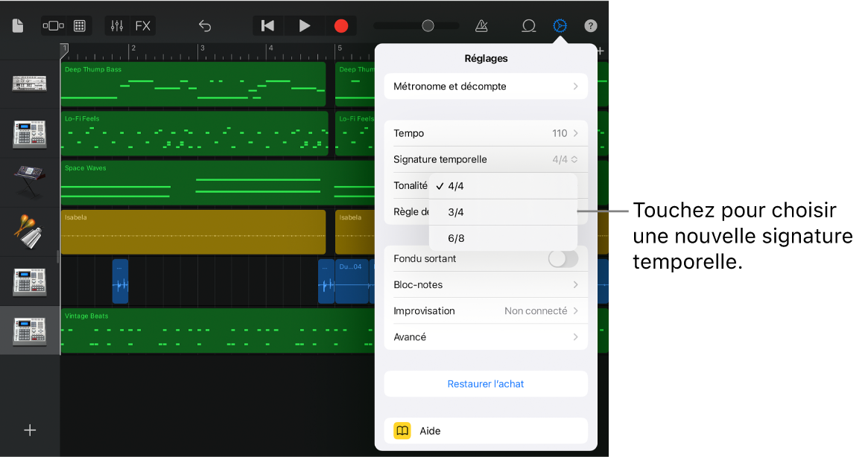Screen dimensions: 868x457
Task: Switch to track view layout button
Action: [54, 26]
